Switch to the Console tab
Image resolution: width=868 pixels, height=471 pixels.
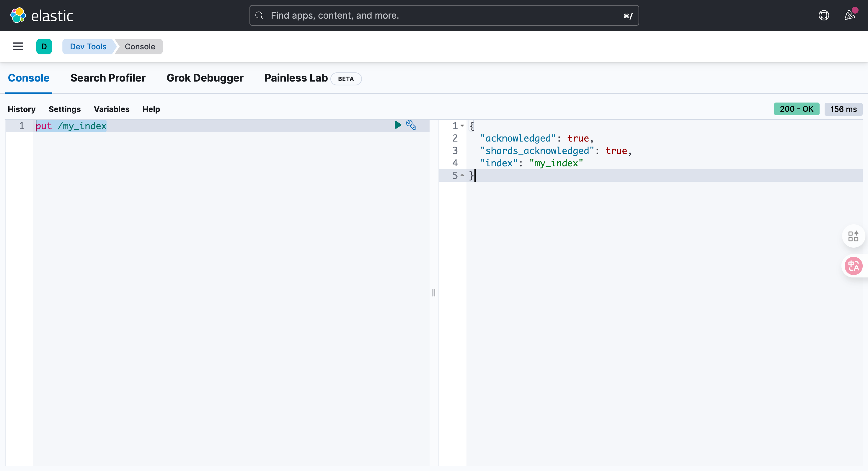click(29, 78)
